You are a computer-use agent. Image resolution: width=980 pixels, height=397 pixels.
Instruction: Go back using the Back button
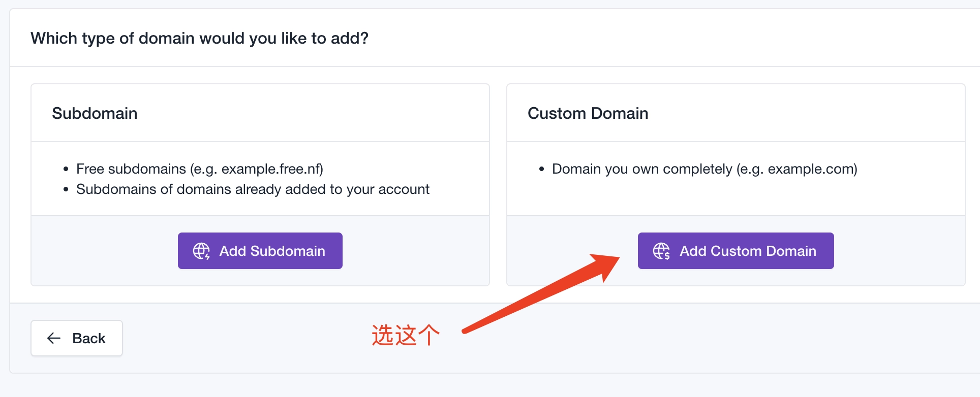(77, 338)
